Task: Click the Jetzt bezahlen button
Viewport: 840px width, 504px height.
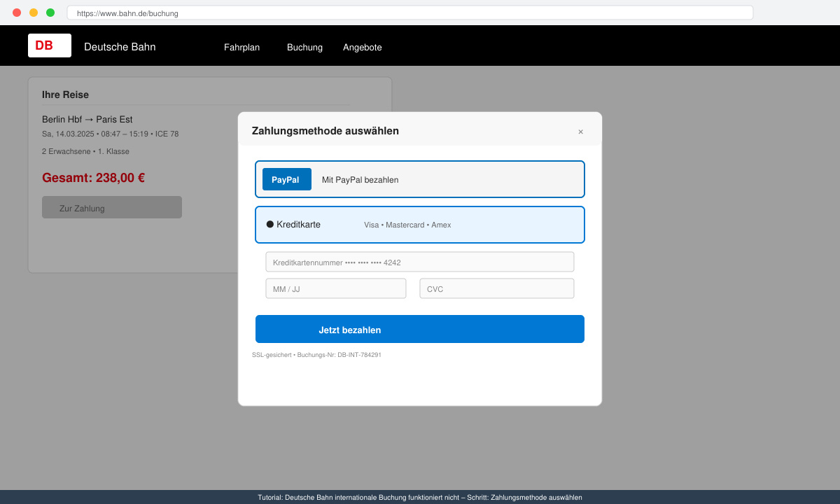Action: pos(420,329)
